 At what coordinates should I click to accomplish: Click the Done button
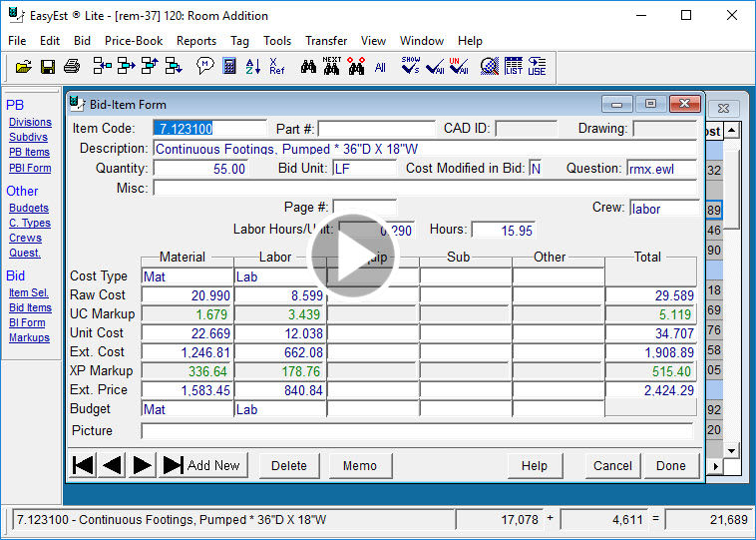point(670,465)
